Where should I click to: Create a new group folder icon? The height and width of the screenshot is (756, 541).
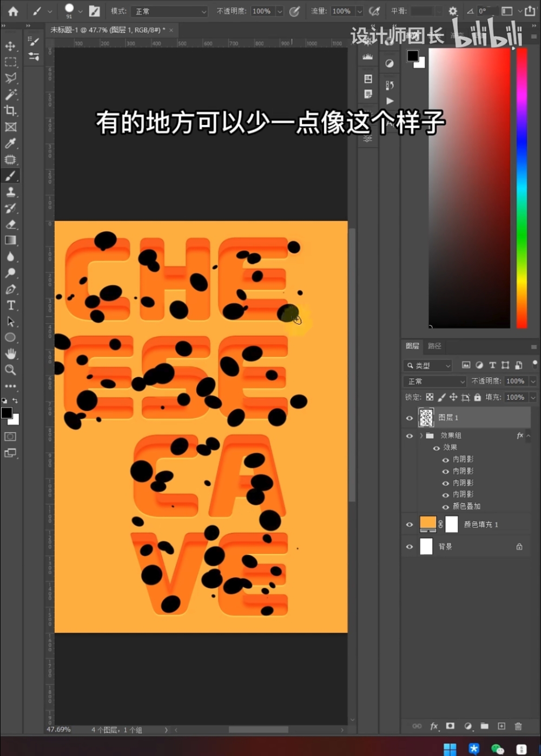point(484,726)
